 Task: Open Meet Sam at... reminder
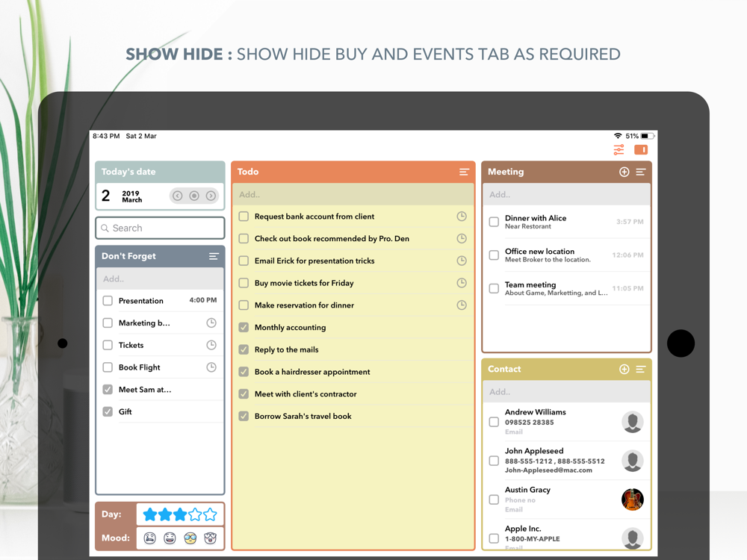coord(160,390)
